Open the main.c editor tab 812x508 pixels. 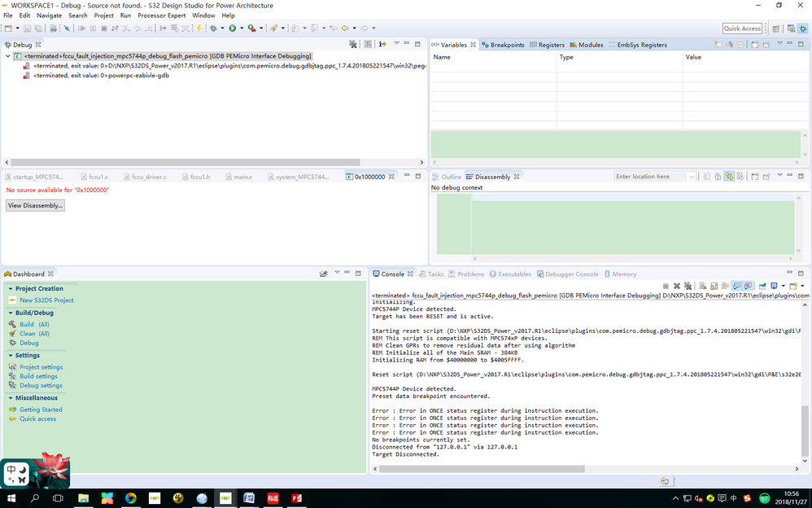pyautogui.click(x=238, y=177)
